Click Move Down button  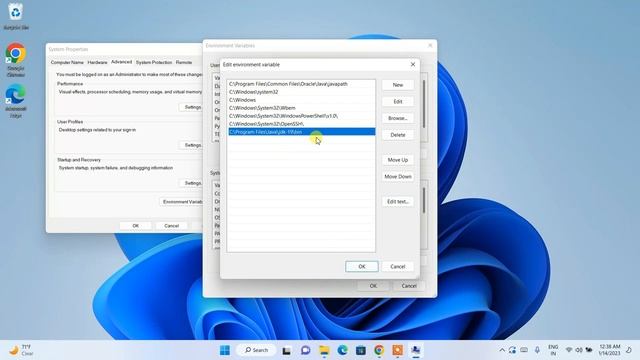coord(398,177)
